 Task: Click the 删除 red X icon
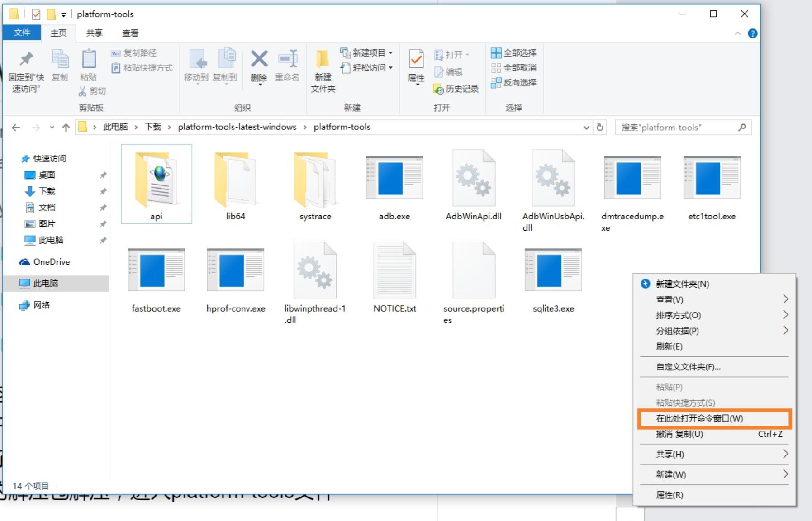point(259,59)
